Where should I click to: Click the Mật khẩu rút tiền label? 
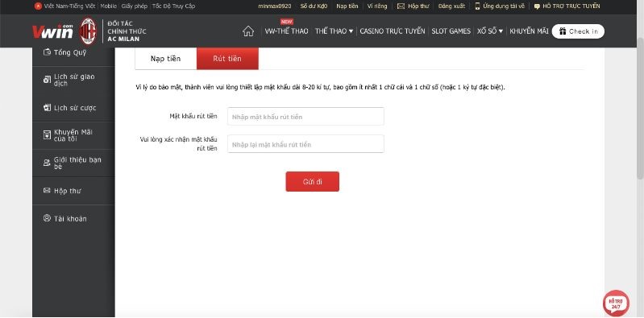tap(193, 116)
